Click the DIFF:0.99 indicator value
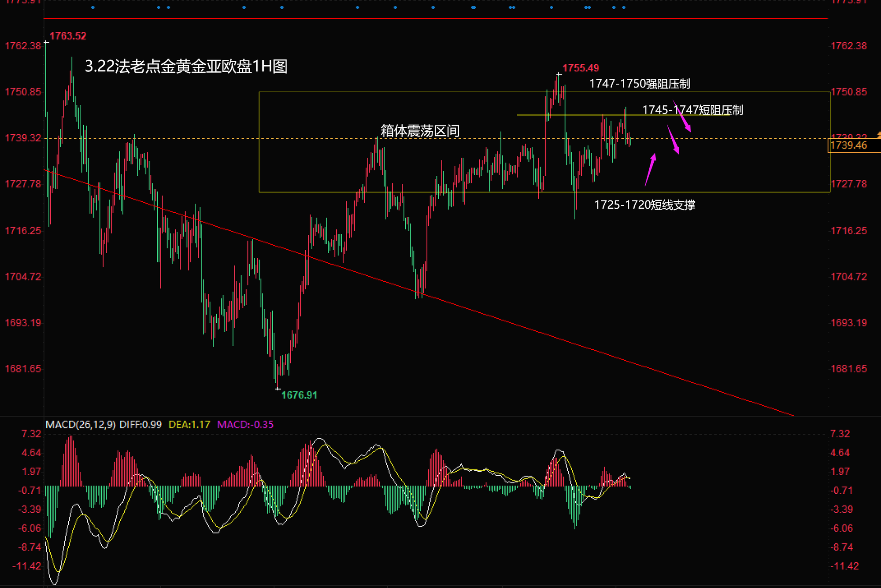The image size is (881, 588). coord(141,425)
